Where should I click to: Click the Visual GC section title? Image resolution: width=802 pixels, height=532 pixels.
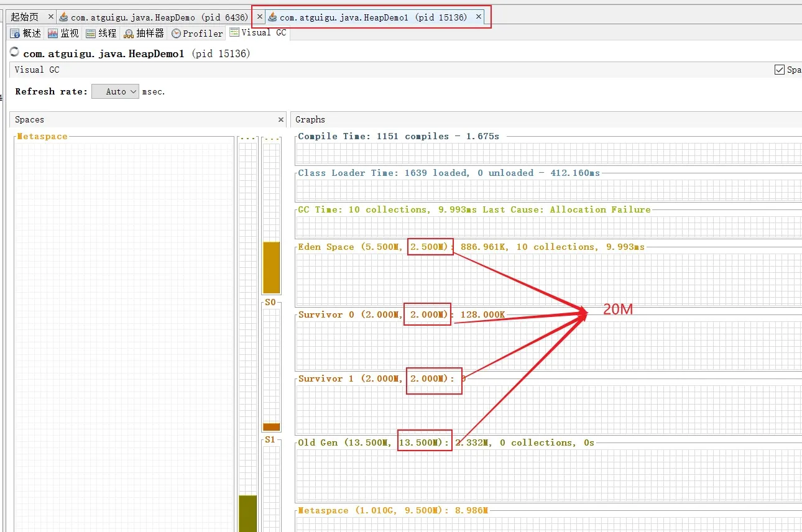[x=37, y=70]
